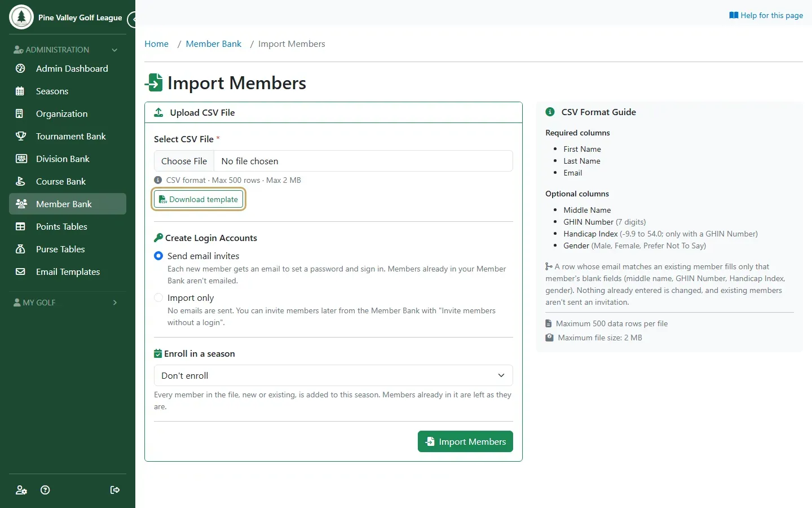Click the Division Bank ID card icon
812x508 pixels.
[x=21, y=159]
